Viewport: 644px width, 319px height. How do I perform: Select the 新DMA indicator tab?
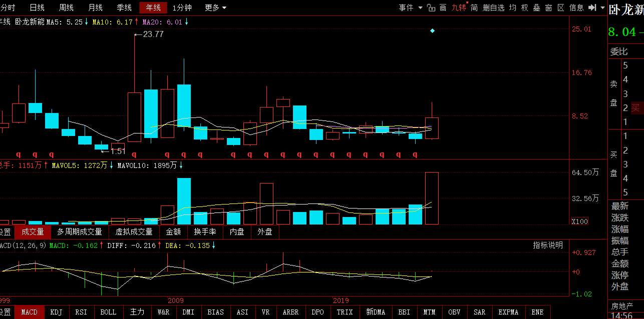pyautogui.click(x=376, y=312)
